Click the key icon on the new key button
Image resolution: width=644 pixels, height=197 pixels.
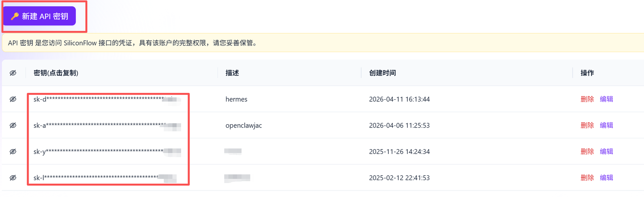[15, 16]
